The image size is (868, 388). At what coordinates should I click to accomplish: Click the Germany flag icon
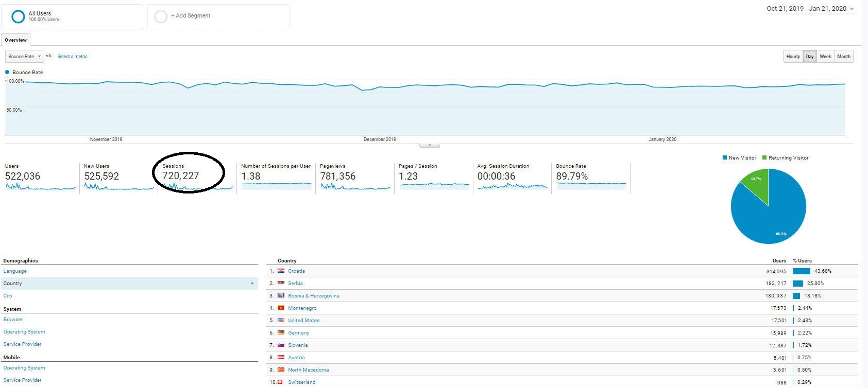(x=281, y=333)
